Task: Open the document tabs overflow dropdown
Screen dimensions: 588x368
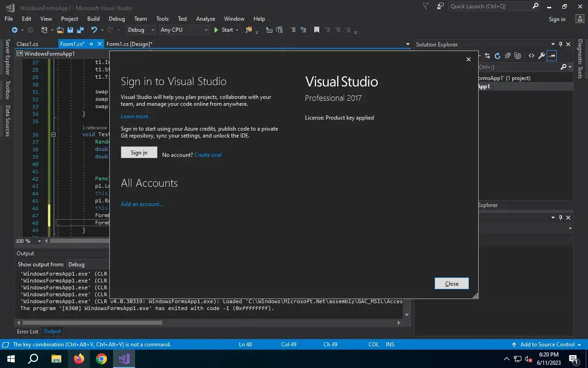Action: pyautogui.click(x=407, y=44)
